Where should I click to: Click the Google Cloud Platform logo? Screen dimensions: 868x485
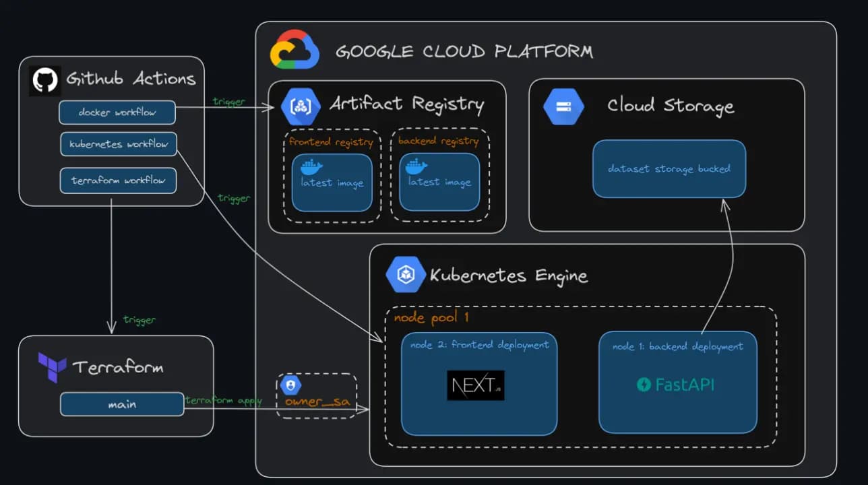coord(294,49)
